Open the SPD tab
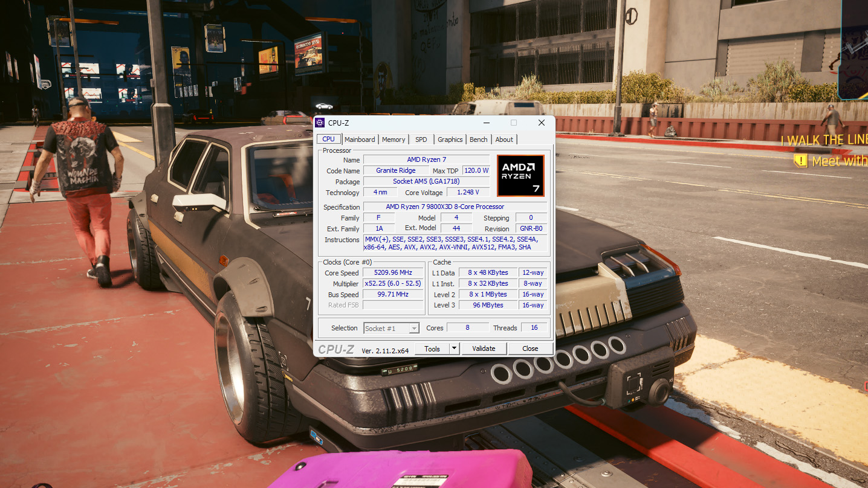The width and height of the screenshot is (868, 488). (421, 140)
